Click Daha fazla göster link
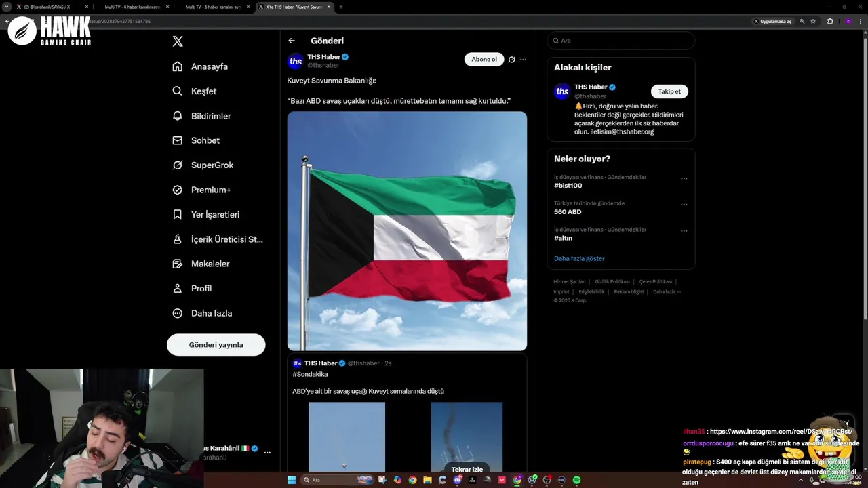The width and height of the screenshot is (868, 488). click(x=579, y=258)
